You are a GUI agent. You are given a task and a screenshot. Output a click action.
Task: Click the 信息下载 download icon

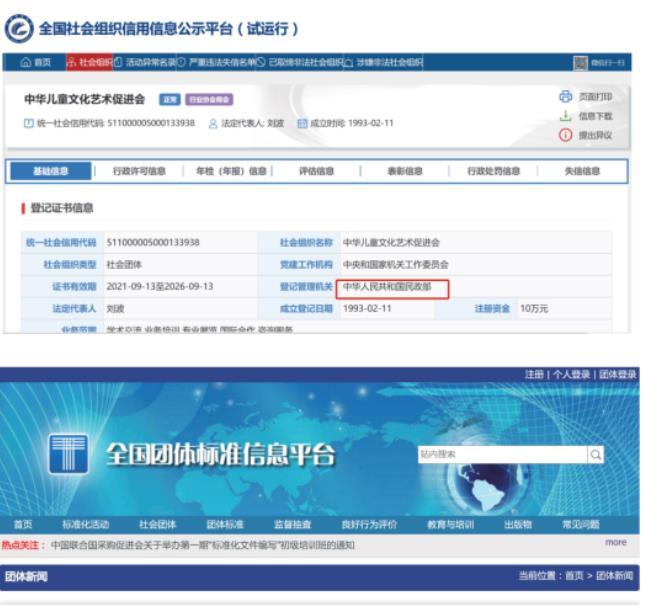coord(566,116)
